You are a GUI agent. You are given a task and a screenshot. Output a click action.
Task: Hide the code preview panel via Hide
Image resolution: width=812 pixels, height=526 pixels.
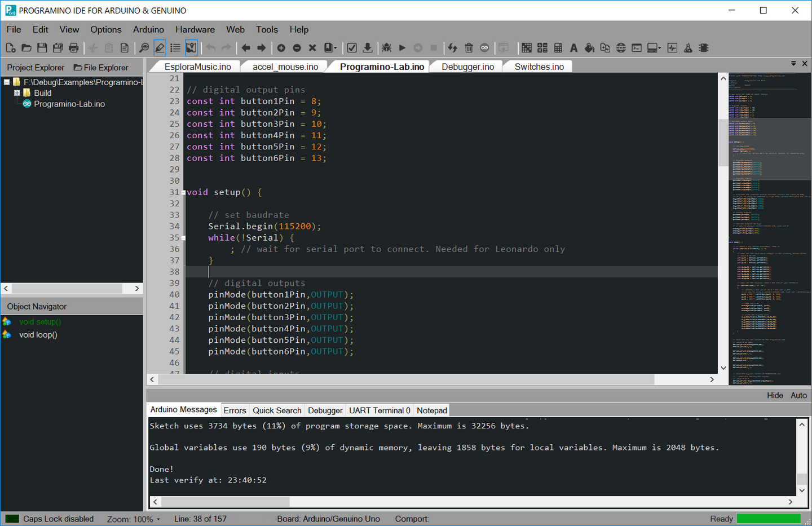[775, 395]
